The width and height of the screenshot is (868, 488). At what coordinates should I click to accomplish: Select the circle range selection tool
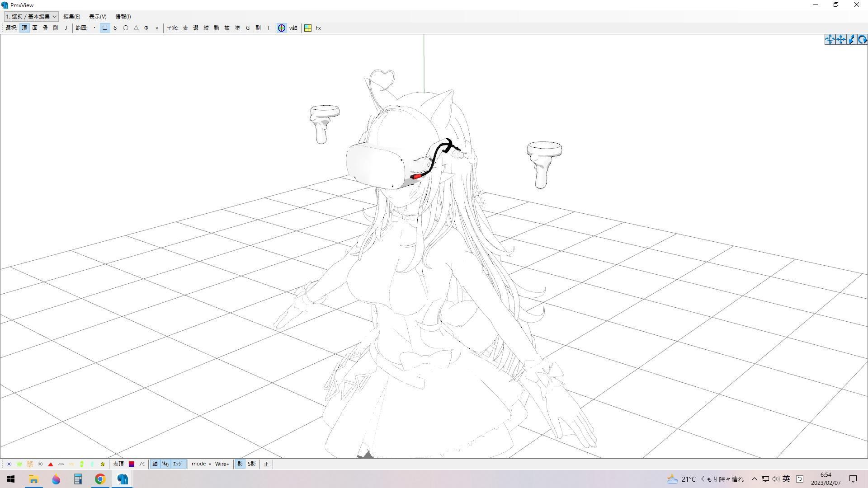click(126, 28)
